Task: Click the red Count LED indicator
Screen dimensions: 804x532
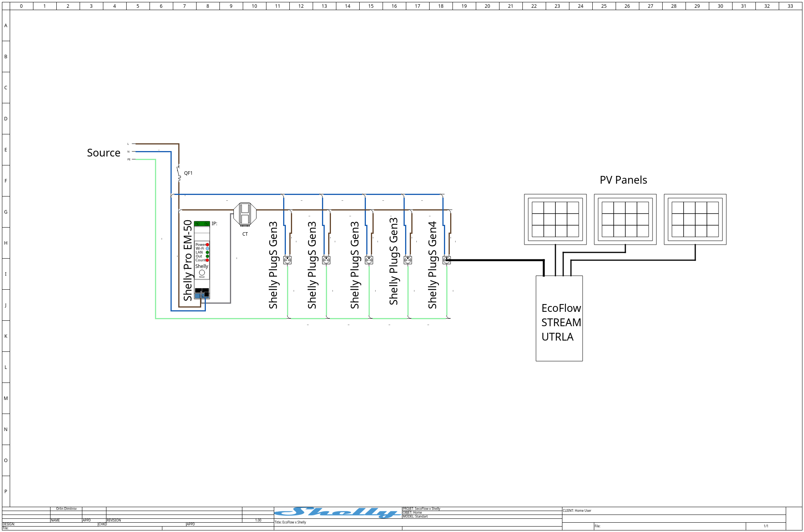Action: pos(207,260)
